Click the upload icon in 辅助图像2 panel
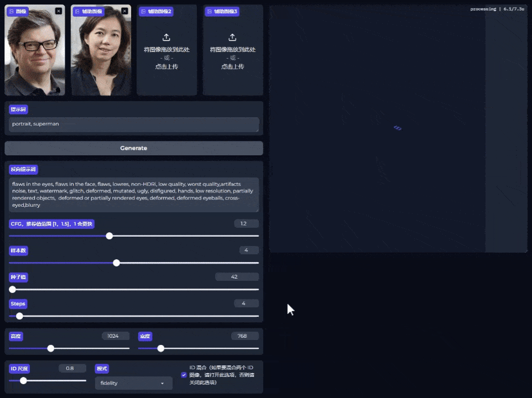Screen dimensions: 532x398 tap(166, 37)
